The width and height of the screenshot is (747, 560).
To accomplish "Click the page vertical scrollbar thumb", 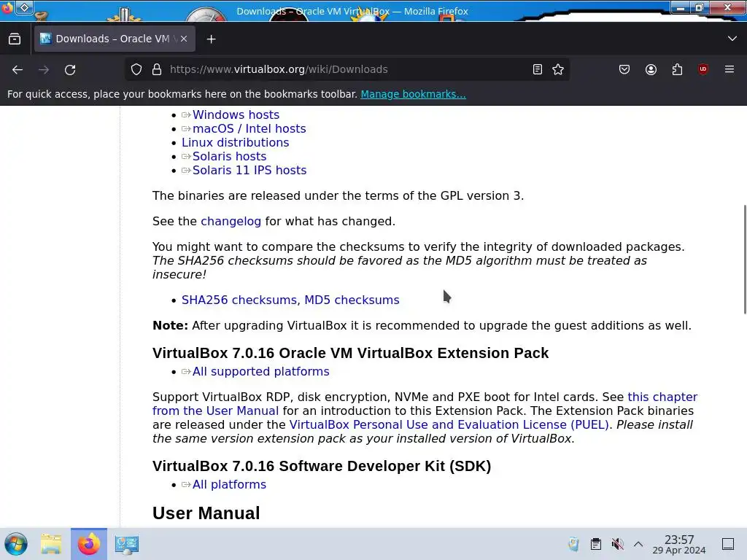I will (745, 259).
